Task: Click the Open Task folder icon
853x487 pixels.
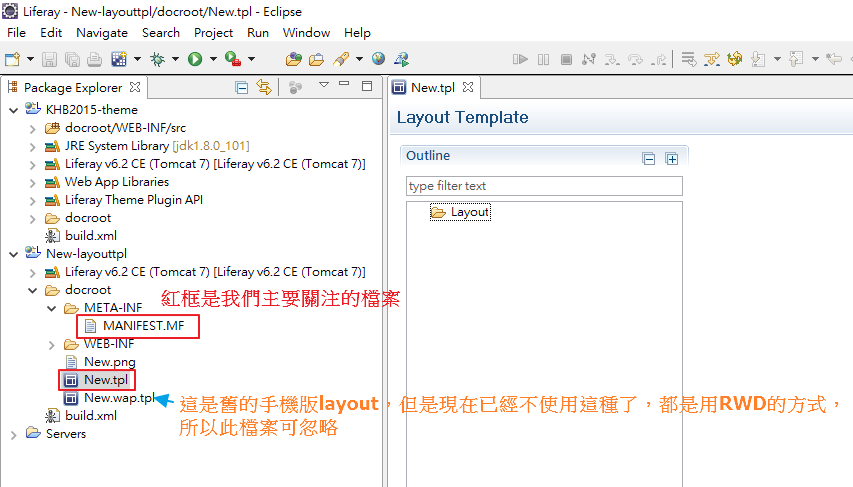Action: click(317, 59)
